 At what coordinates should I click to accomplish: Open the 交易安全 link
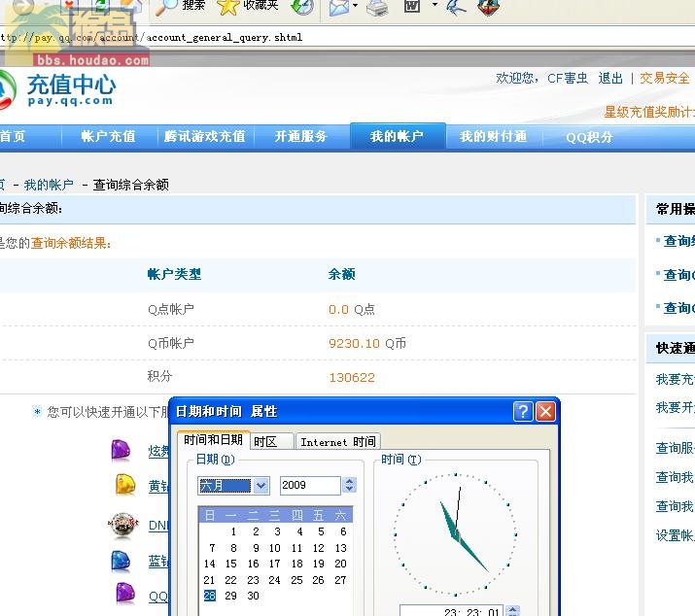[664, 79]
